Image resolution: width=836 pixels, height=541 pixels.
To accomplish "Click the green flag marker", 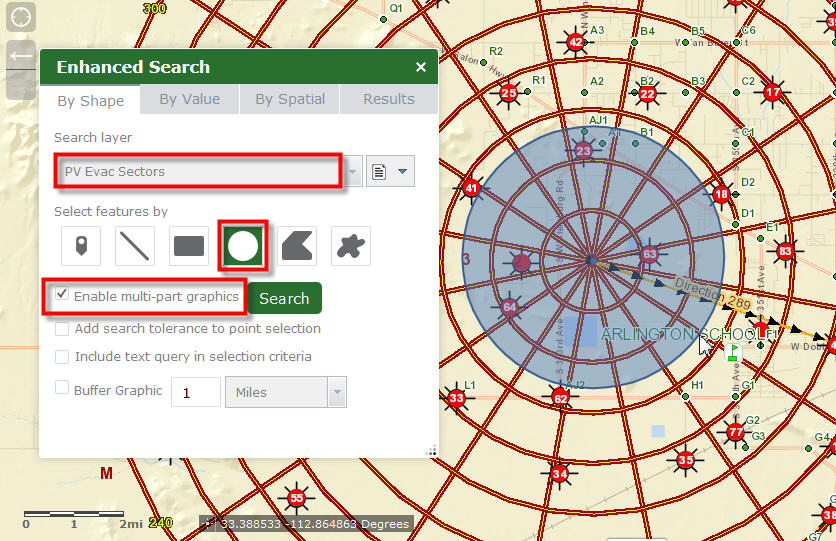I will pyautogui.click(x=734, y=352).
